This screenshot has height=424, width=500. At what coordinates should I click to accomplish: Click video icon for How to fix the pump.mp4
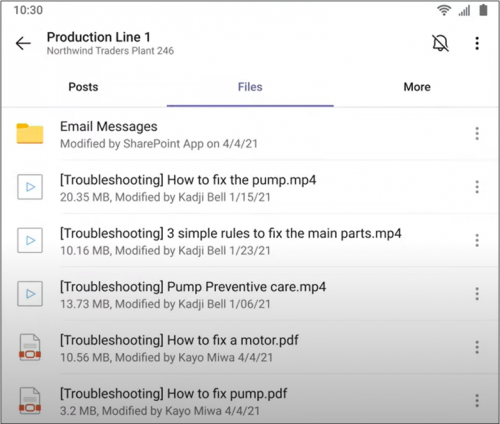[x=30, y=187]
